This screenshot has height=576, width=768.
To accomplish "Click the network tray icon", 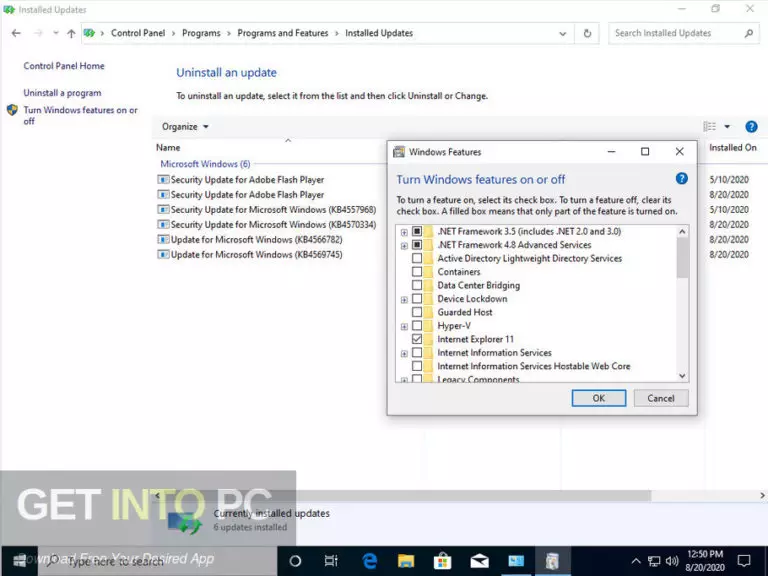I will click(x=654, y=561).
